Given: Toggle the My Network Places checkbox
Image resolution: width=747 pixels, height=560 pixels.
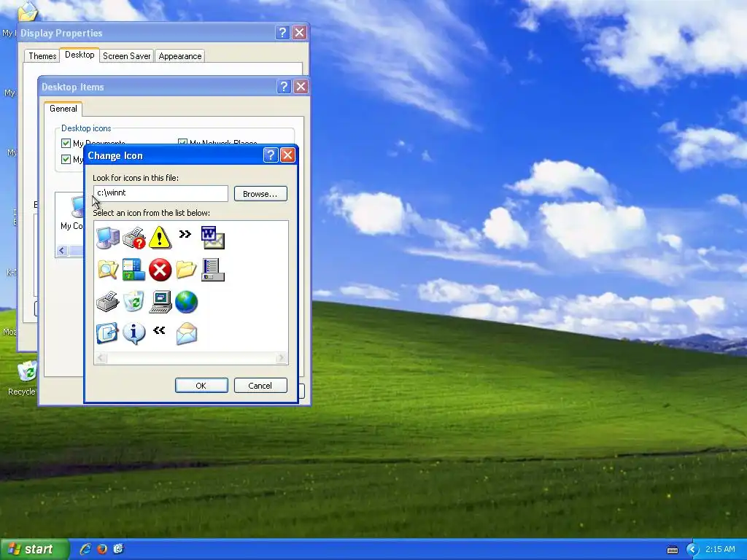Looking at the screenshot, I should [x=182, y=142].
